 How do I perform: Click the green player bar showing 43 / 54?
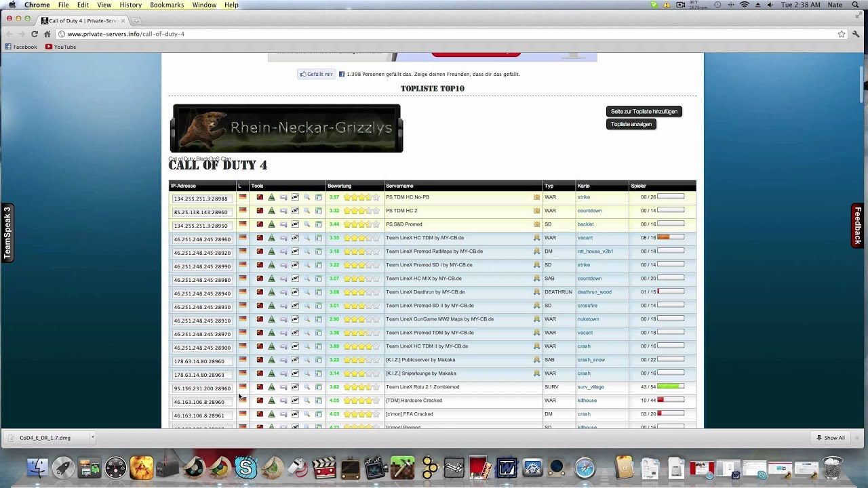pos(671,386)
